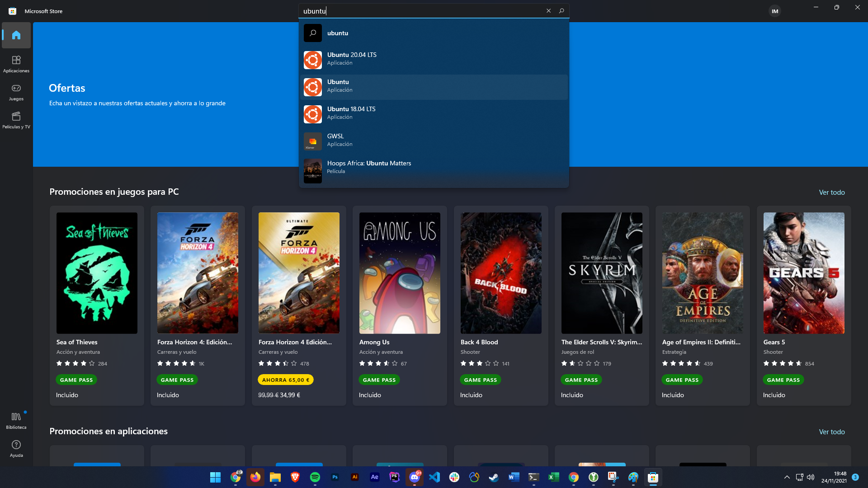Open the Ofertas banner heading
868x488 pixels.
click(67, 88)
